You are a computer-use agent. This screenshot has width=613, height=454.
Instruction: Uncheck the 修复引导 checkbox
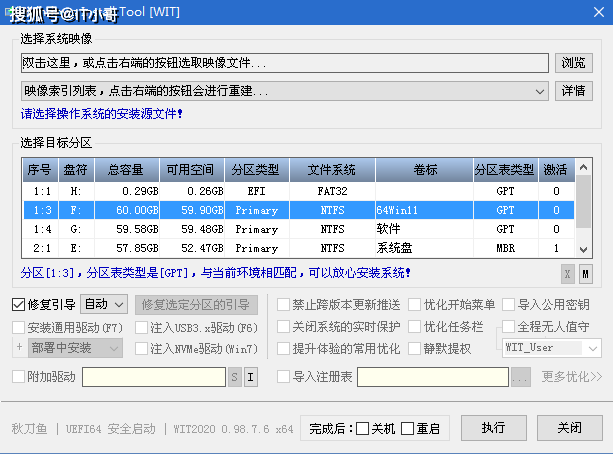click(18, 305)
